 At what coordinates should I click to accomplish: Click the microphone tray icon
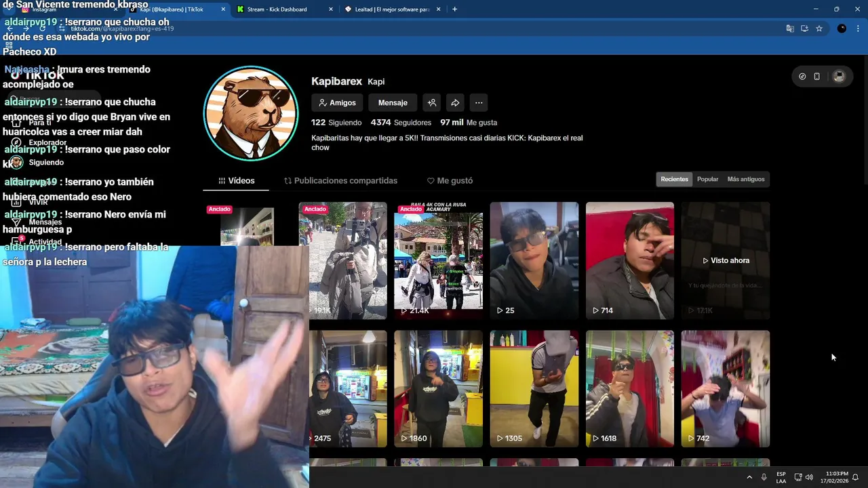[764, 477]
